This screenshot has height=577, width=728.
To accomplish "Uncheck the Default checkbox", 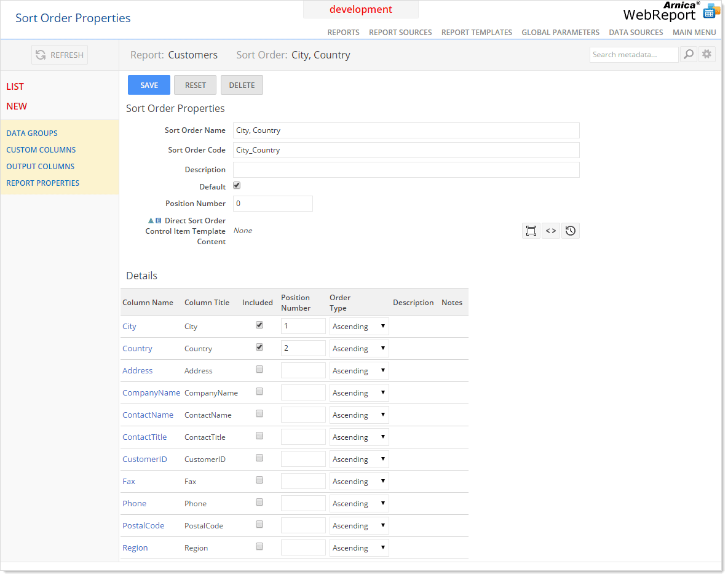I will (237, 186).
